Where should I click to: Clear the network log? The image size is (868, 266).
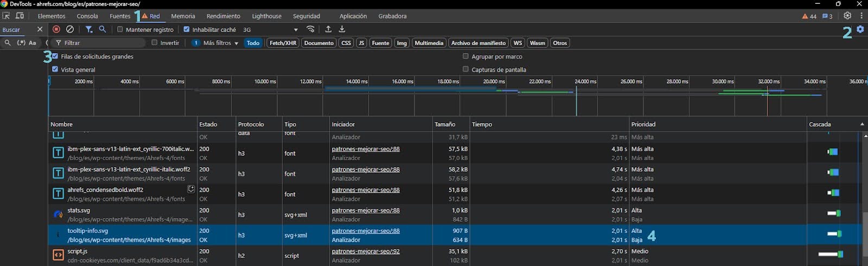70,29
